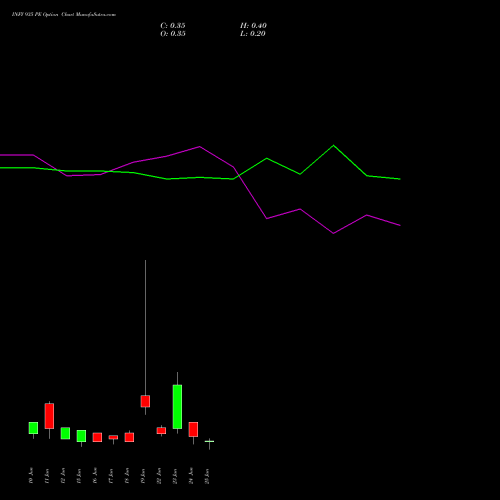Select the last doji candle for 25 Jun

(209, 441)
